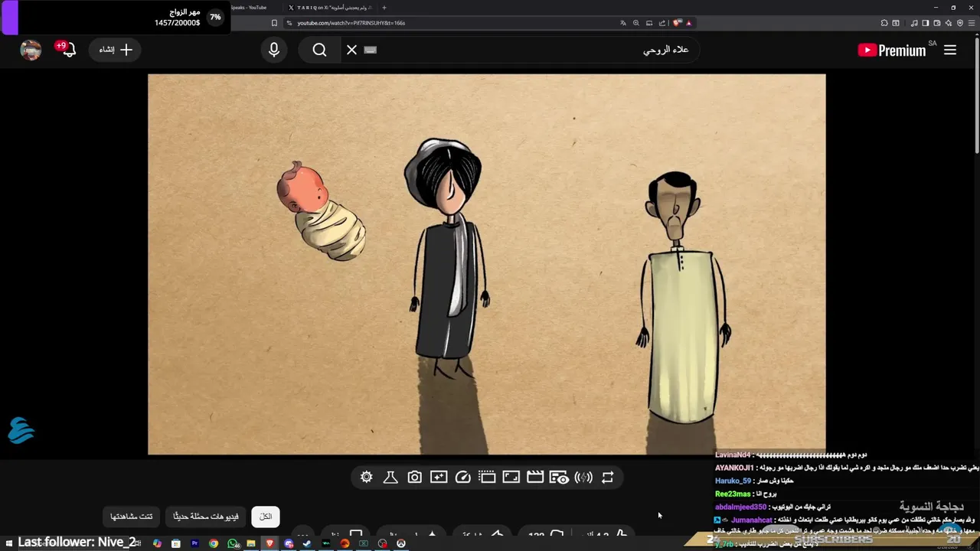Open Steam from the taskbar
Image resolution: width=980 pixels, height=551 pixels.
pyautogui.click(x=307, y=543)
